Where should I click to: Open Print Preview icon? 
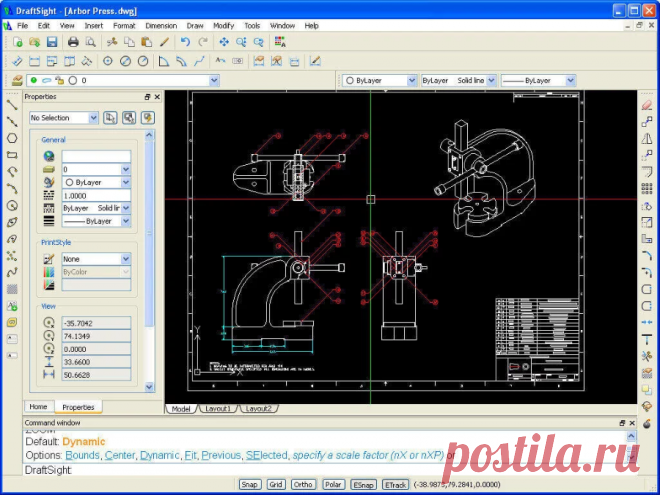[x=90, y=42]
